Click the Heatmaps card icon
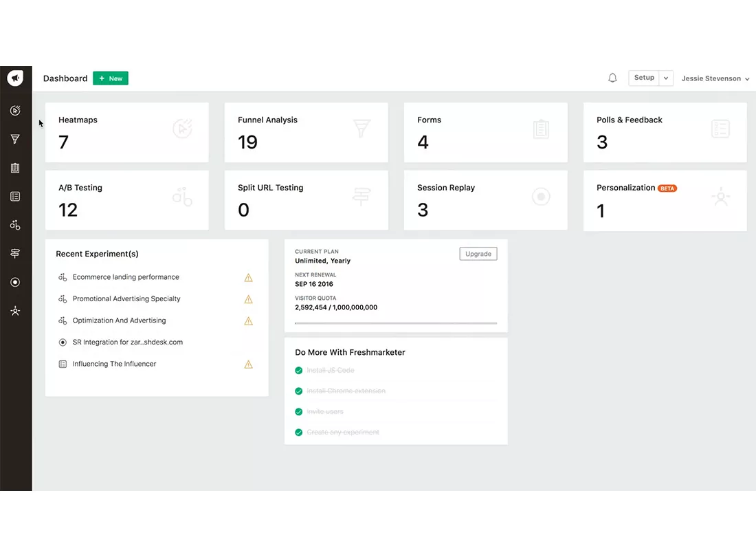Image resolution: width=756 pixels, height=557 pixels. 182,129
